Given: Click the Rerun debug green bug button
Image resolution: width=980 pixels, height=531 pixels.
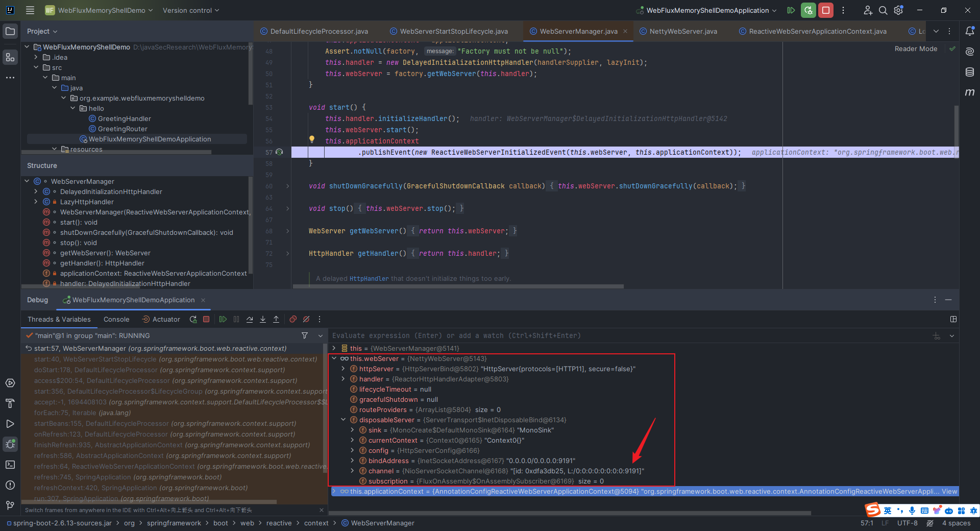Looking at the screenshot, I should click(808, 10).
